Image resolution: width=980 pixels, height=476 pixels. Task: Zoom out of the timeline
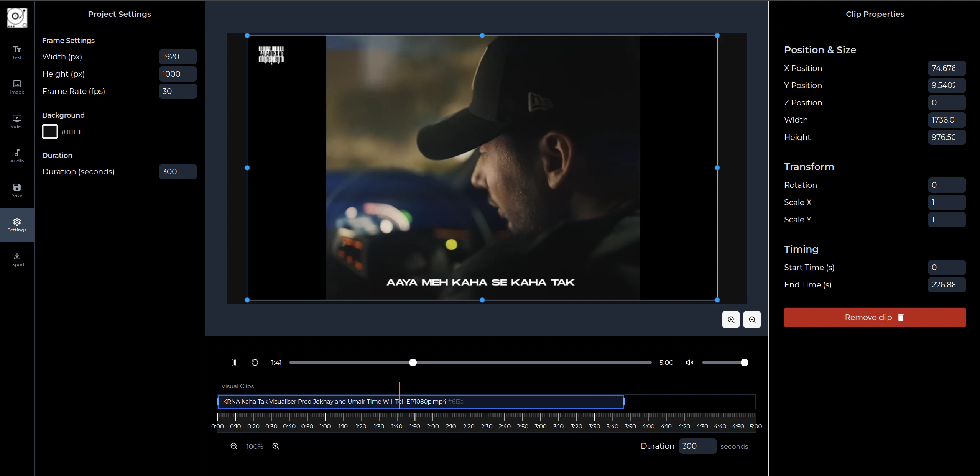[x=234, y=446]
